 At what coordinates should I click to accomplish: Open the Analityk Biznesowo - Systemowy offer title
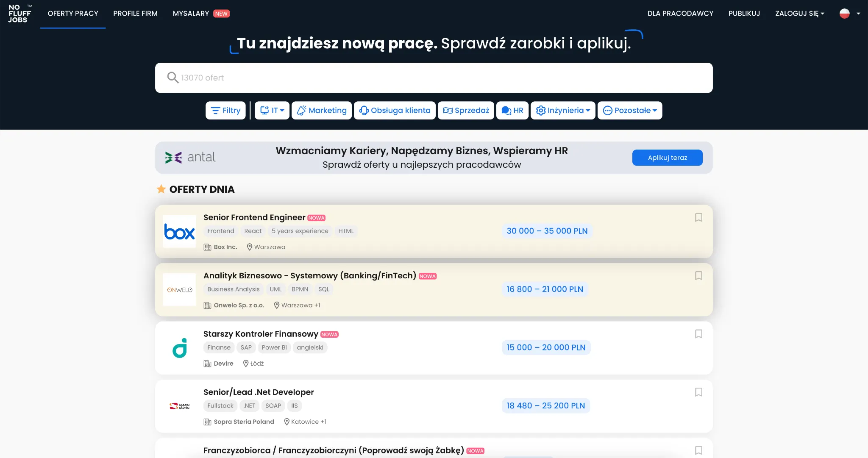point(310,276)
